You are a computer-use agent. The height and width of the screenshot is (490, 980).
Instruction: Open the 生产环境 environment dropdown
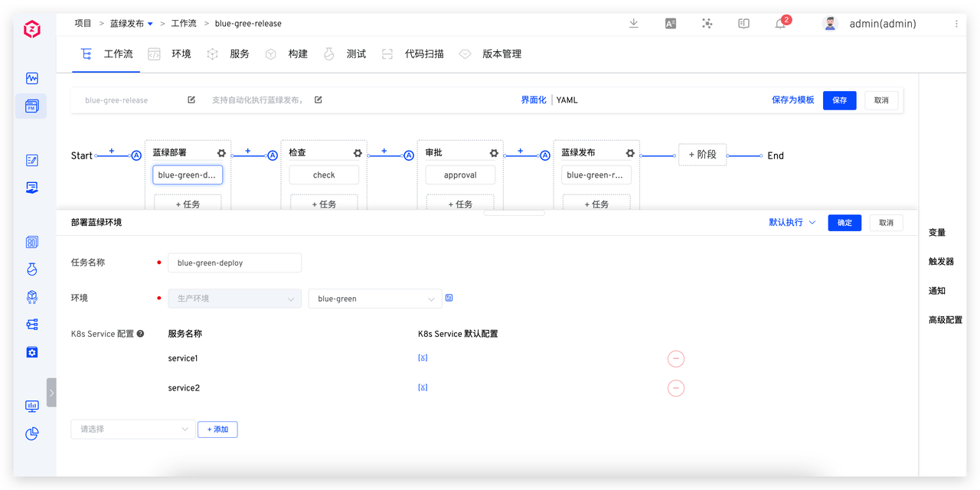point(234,298)
